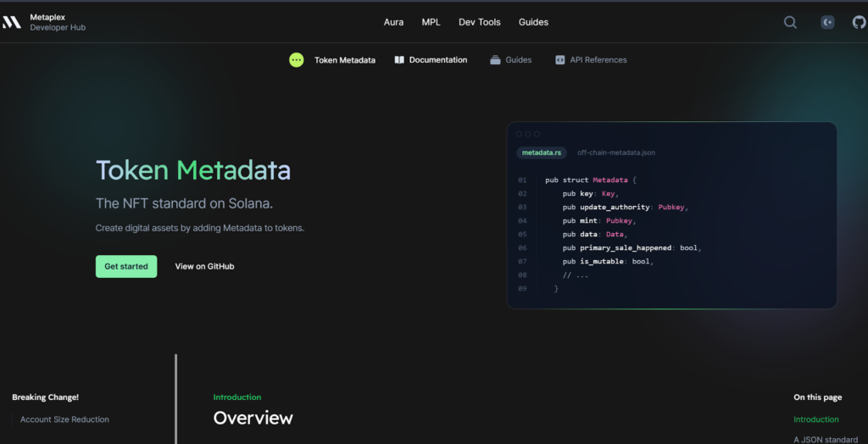The height and width of the screenshot is (444, 868).
Task: Open the MPL menu
Action: click(431, 22)
